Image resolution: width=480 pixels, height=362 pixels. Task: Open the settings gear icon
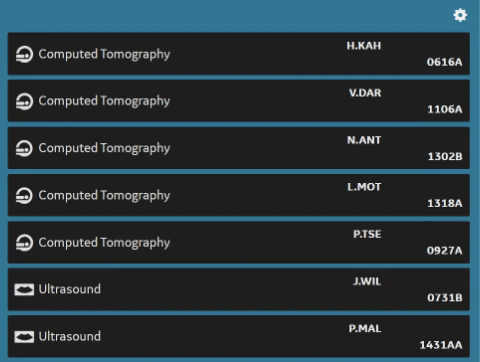tap(460, 15)
